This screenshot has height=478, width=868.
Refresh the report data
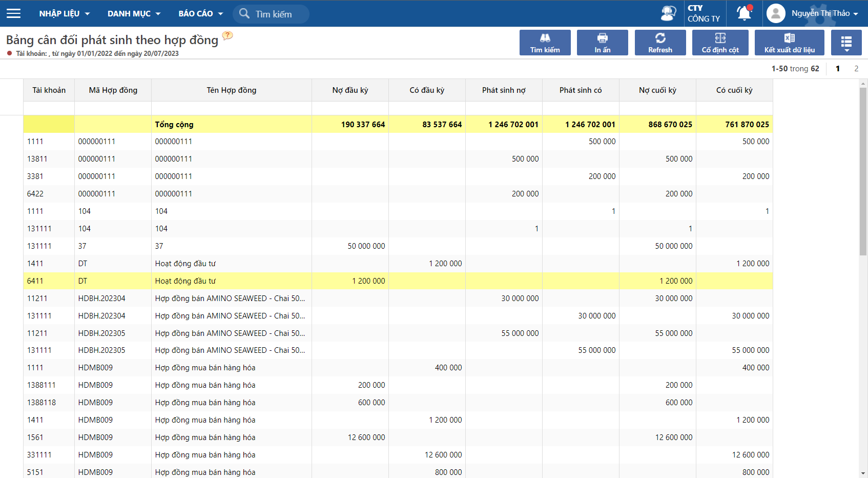pos(660,43)
